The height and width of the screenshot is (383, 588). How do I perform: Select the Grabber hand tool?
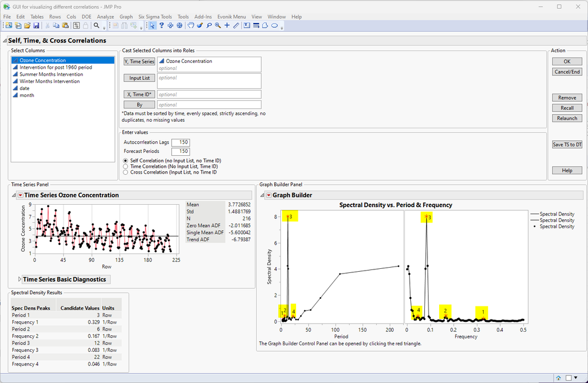click(x=191, y=25)
